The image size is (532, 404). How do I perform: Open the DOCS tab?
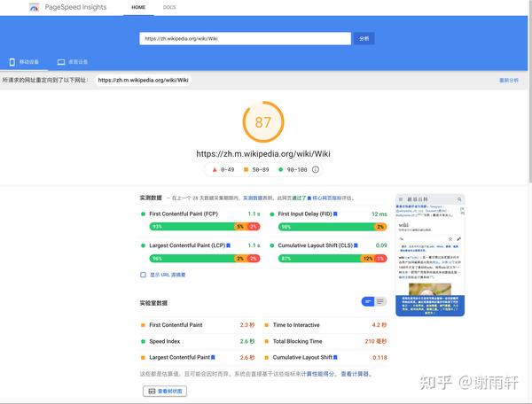pos(169,7)
